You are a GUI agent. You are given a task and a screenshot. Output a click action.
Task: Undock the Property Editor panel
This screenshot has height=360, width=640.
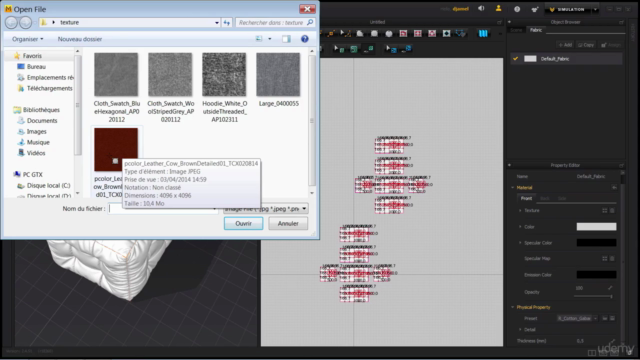pyautogui.click(x=621, y=165)
